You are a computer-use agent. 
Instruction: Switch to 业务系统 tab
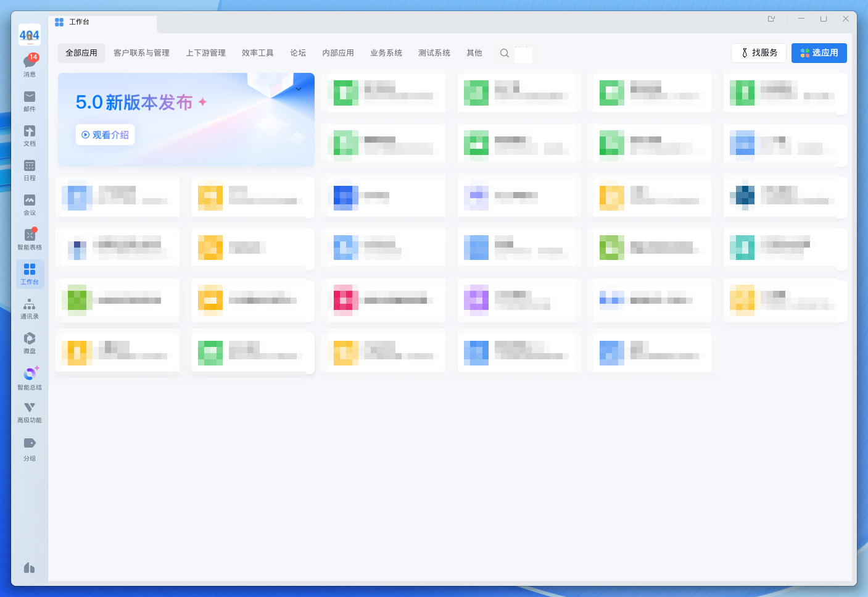click(386, 53)
